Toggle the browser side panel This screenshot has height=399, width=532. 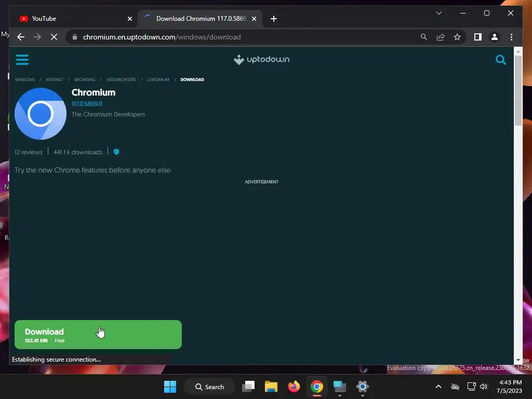[x=478, y=37]
